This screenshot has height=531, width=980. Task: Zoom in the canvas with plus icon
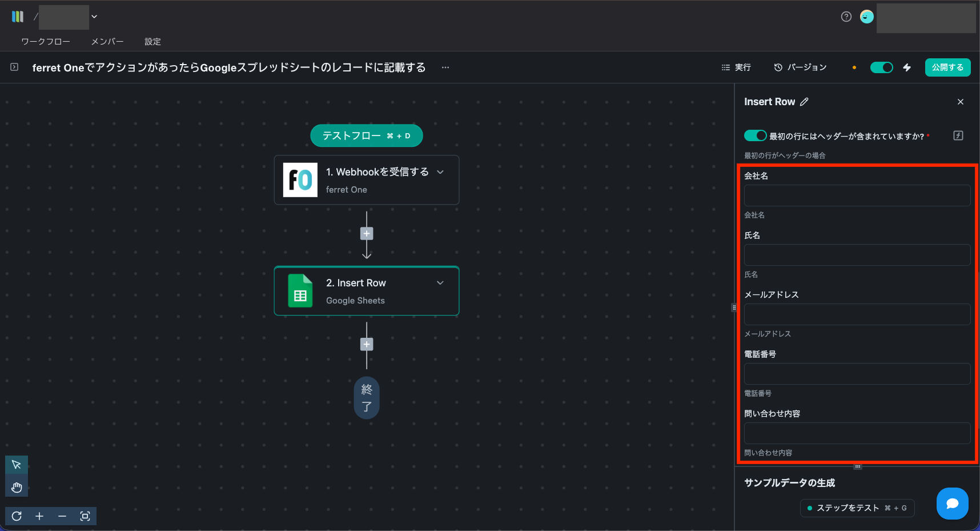point(39,516)
